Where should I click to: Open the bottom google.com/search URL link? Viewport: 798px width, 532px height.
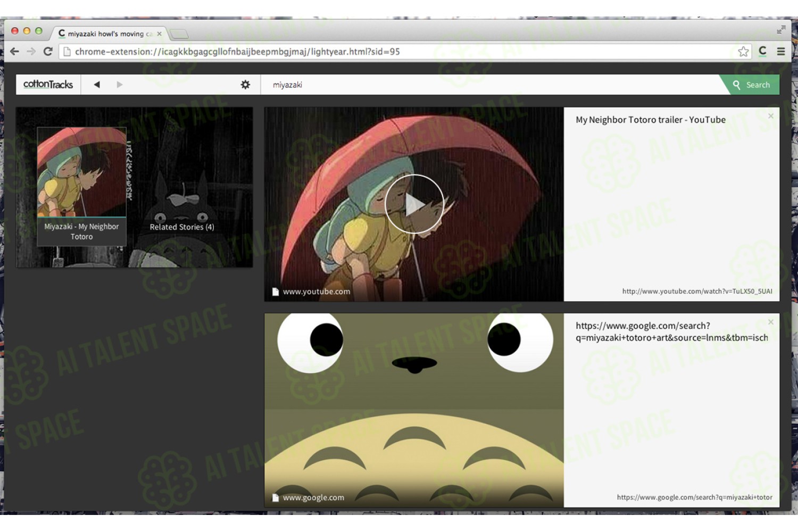(694, 497)
